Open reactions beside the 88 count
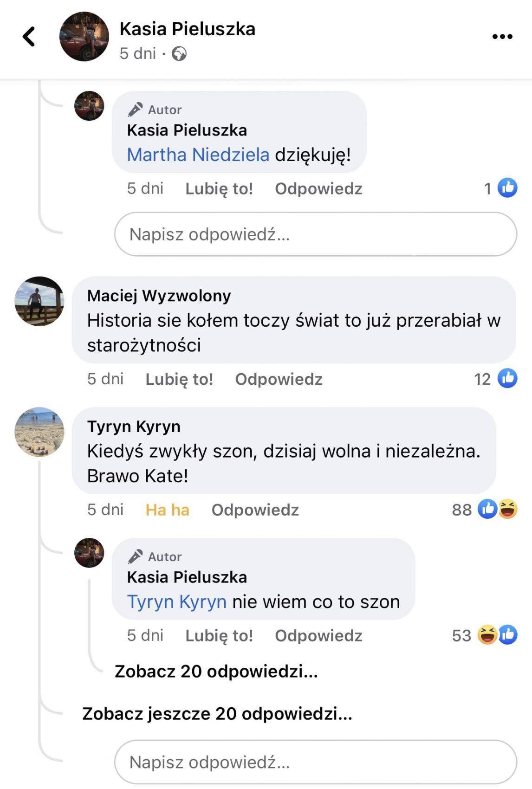The image size is (532, 789). [498, 509]
